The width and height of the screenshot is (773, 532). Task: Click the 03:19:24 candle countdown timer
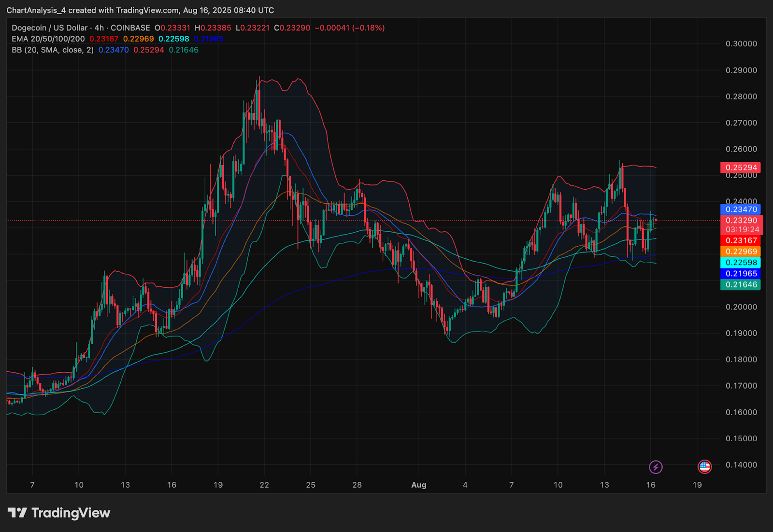(742, 230)
